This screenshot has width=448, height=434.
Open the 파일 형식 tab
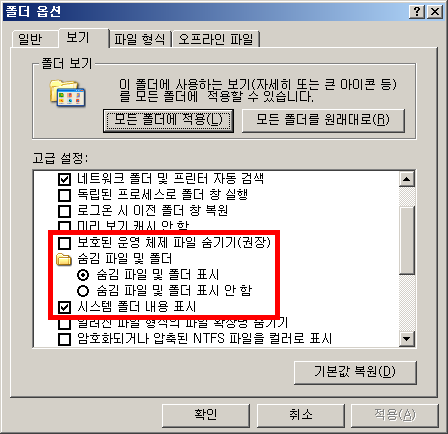click(x=140, y=39)
